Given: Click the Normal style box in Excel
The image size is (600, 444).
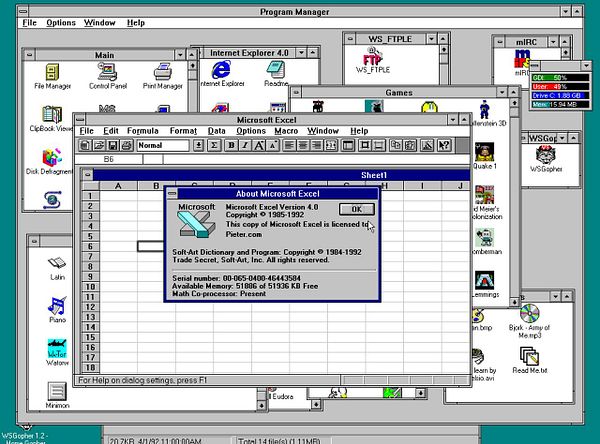Looking at the screenshot, I should [x=163, y=145].
